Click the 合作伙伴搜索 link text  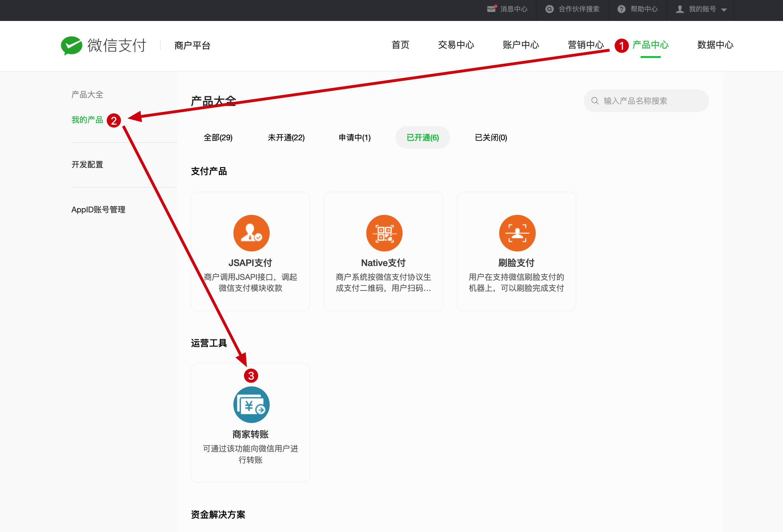point(579,9)
